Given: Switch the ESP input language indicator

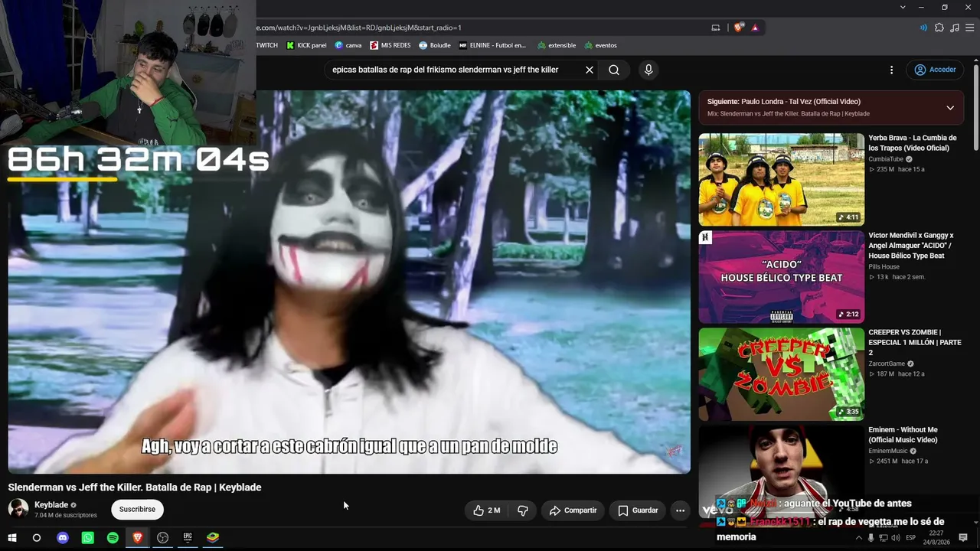Looking at the screenshot, I should (911, 538).
